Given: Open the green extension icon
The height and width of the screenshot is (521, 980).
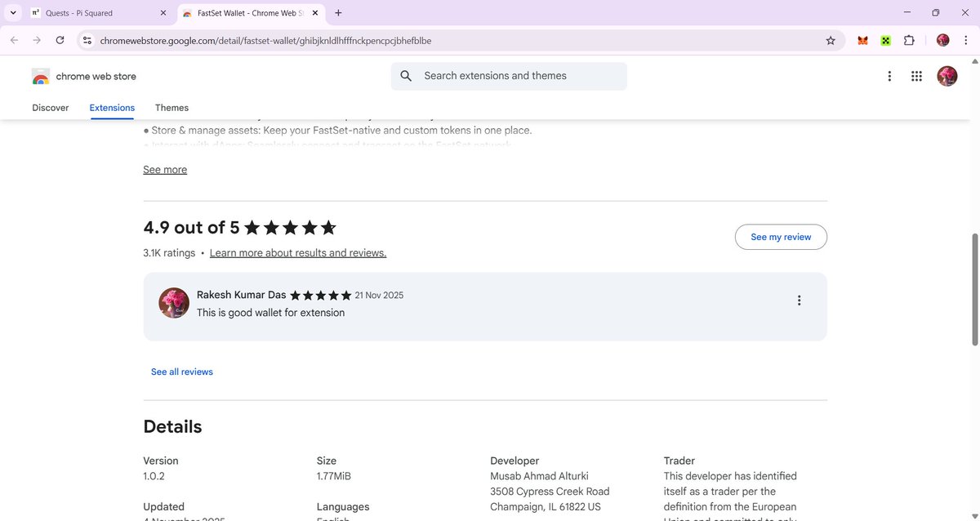Looking at the screenshot, I should click(x=885, y=40).
